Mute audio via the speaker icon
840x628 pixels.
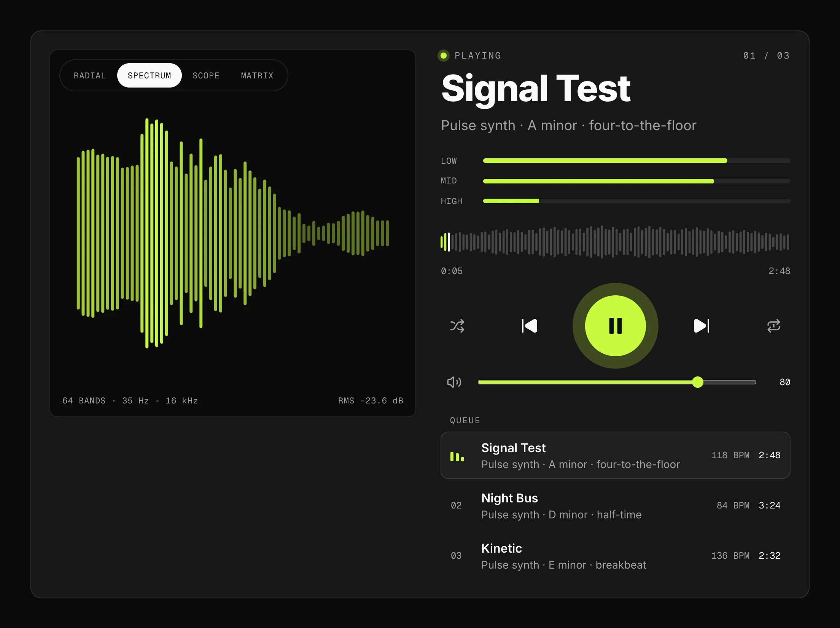pos(454,382)
